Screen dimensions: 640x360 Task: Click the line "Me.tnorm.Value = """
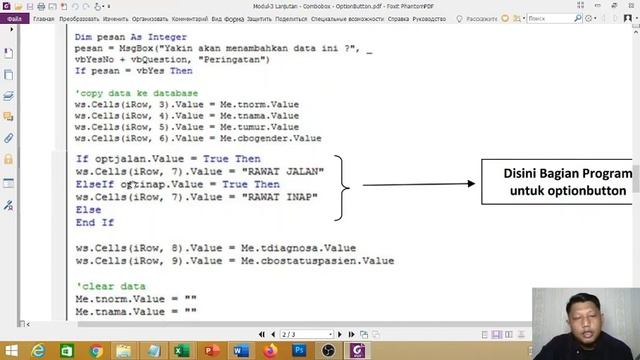[x=136, y=299]
